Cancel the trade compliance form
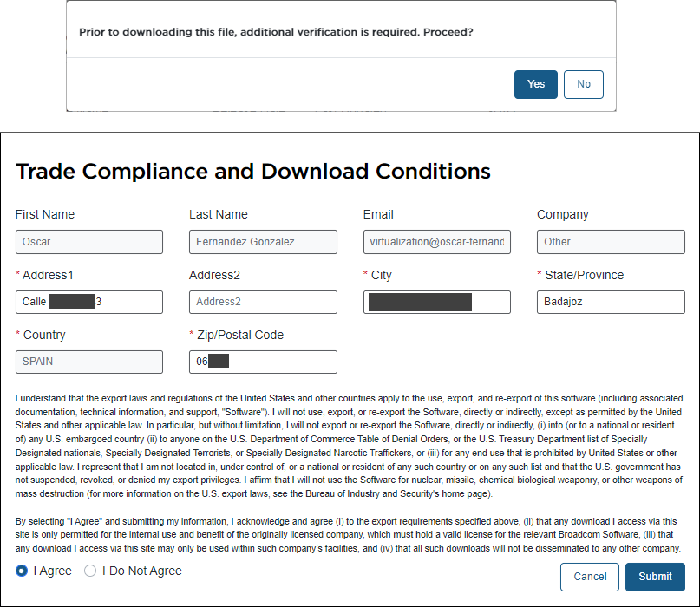 (x=590, y=577)
